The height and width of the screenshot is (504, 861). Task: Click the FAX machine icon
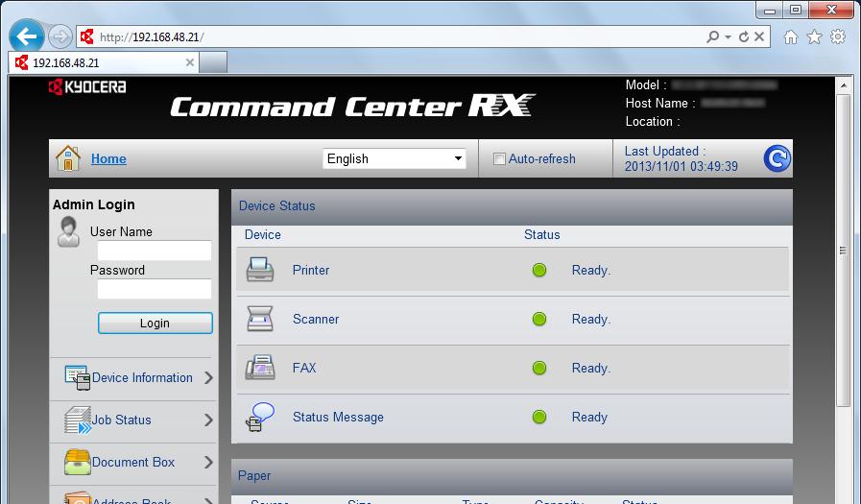(x=260, y=368)
